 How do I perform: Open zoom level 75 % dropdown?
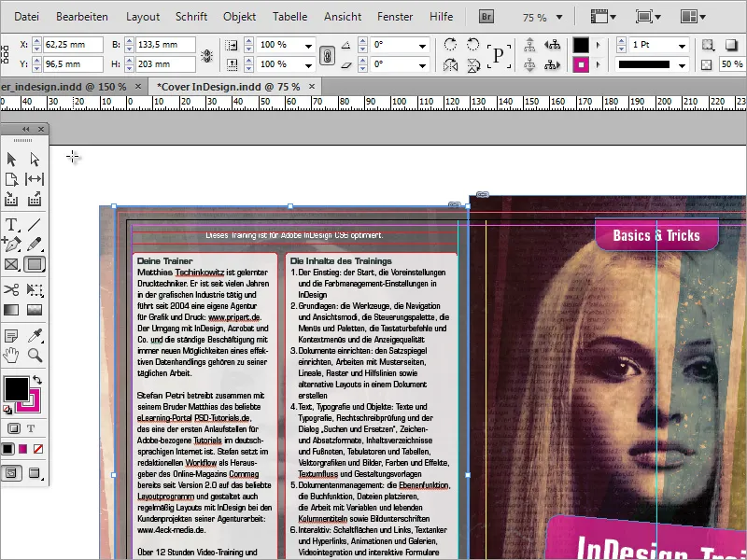(559, 17)
